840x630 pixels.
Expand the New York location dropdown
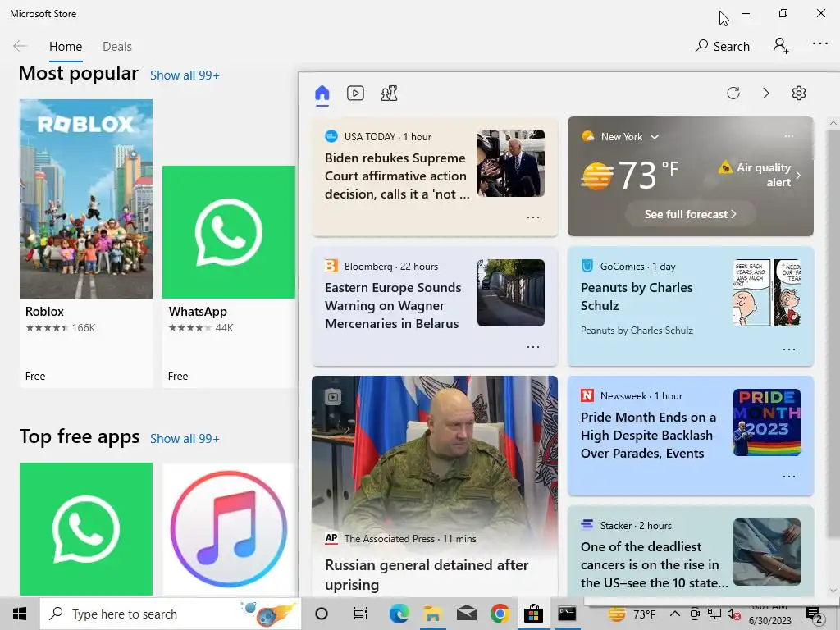[654, 137]
